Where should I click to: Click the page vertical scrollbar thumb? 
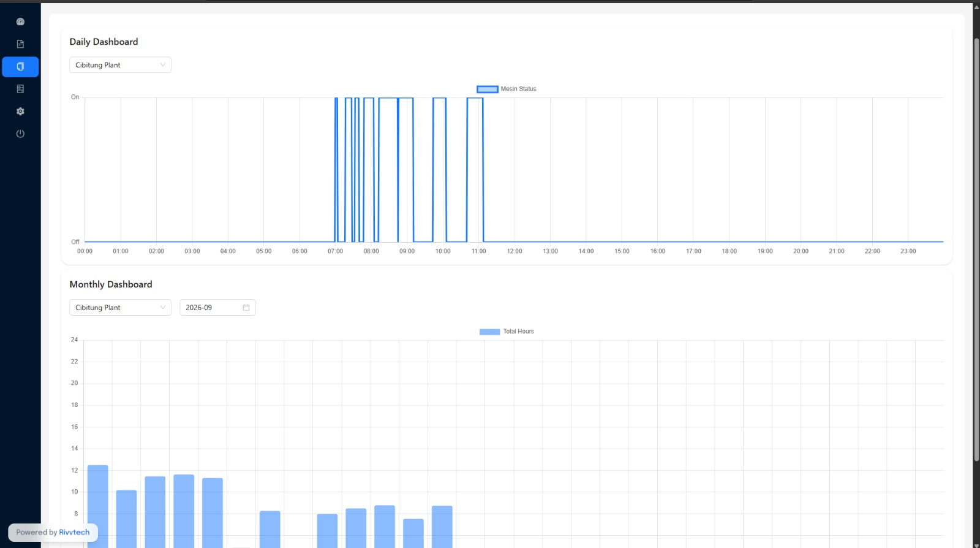tap(976, 250)
